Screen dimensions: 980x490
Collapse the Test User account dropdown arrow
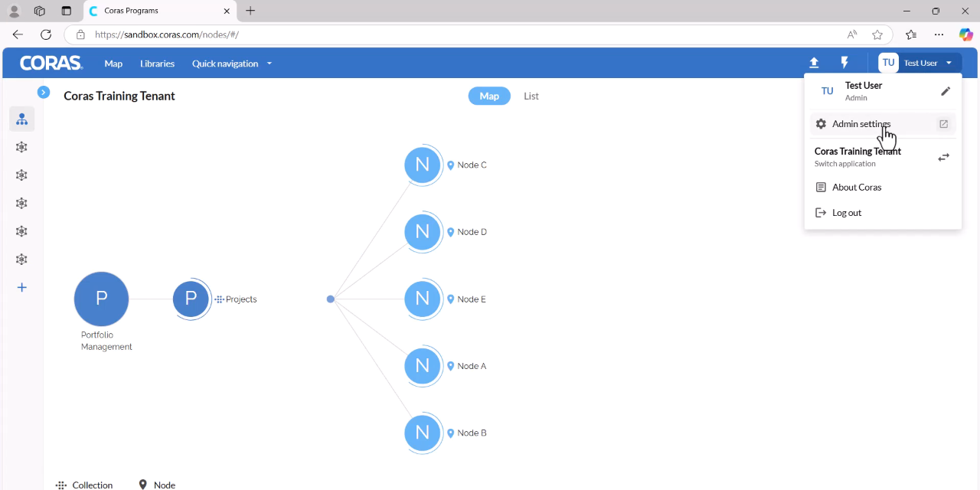click(x=949, y=63)
